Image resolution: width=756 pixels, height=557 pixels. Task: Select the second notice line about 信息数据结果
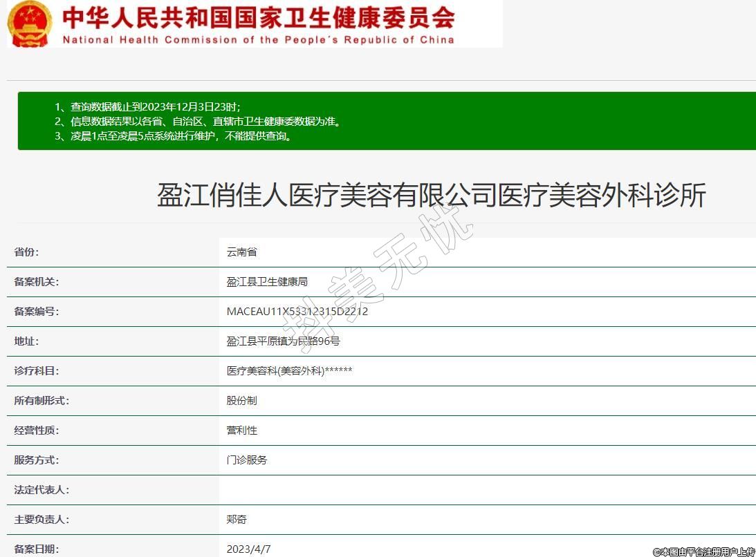(197, 121)
